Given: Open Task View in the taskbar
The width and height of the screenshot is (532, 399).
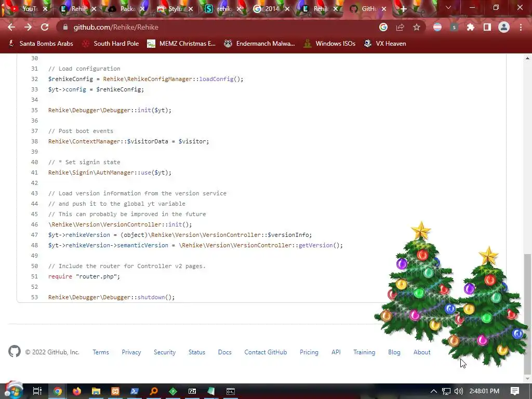Looking at the screenshot, I should tap(37, 391).
